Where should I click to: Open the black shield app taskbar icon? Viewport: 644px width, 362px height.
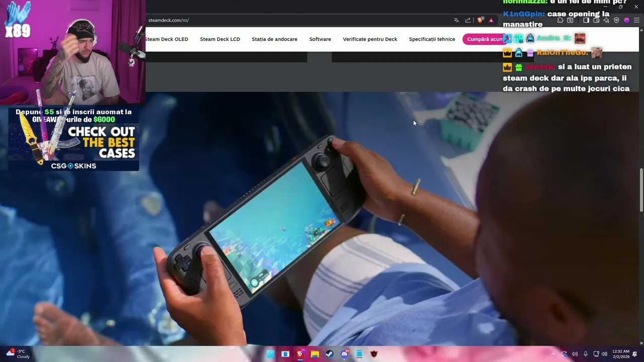coord(374,354)
